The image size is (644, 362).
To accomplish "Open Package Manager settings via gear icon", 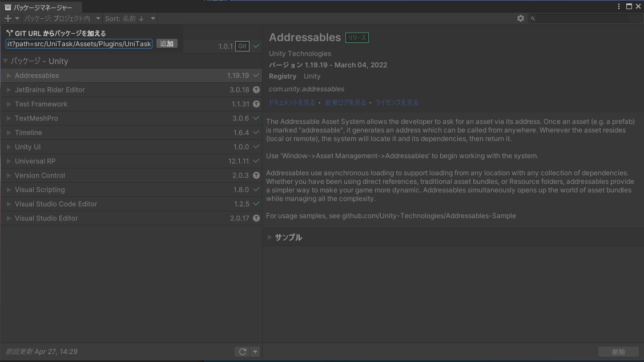I will [x=520, y=18].
